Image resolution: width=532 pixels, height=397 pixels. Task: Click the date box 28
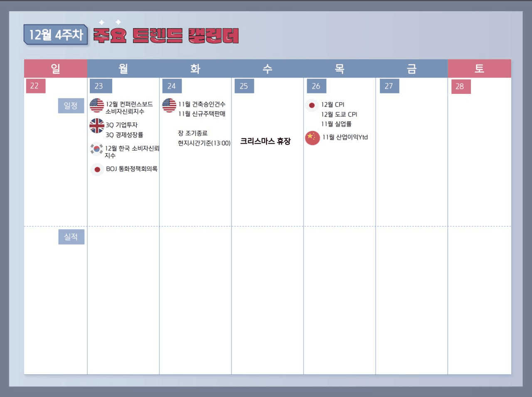[461, 86]
